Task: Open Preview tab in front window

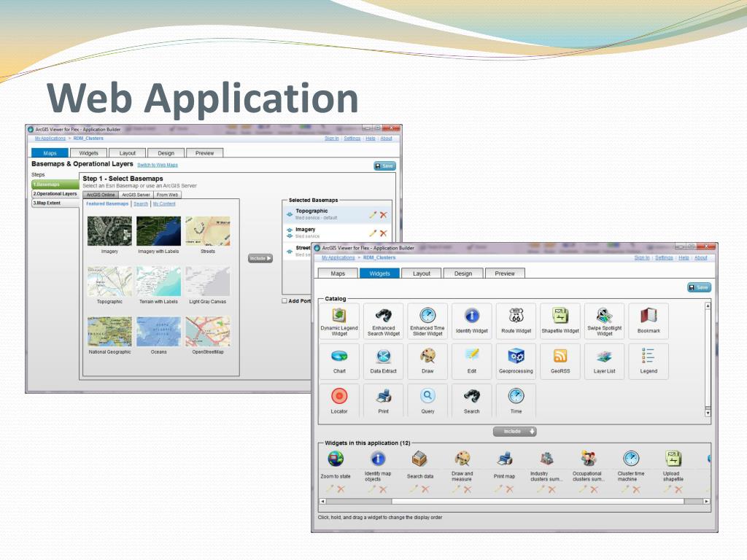Action: [x=505, y=273]
